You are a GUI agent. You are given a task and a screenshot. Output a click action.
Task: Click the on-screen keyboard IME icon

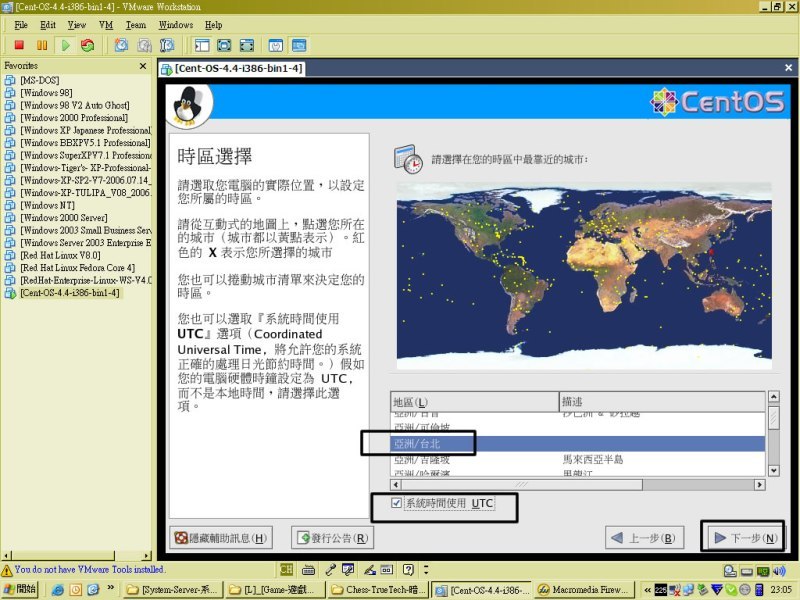(308, 569)
